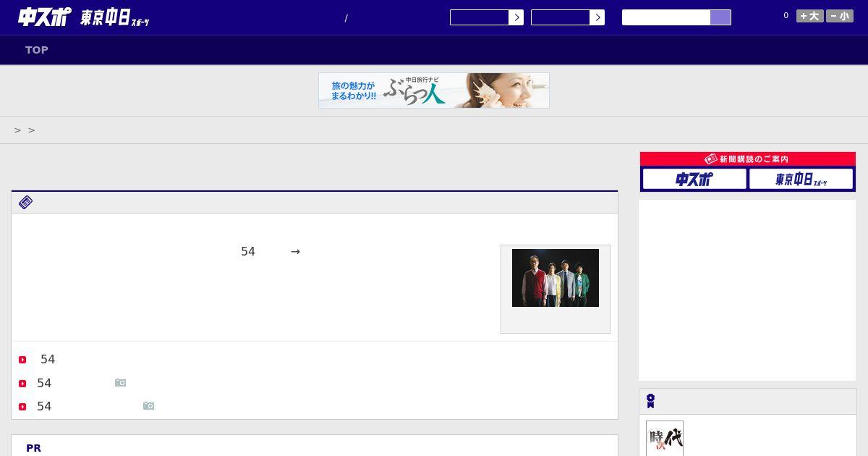Open the ぶらっ人 travel banner ad
The height and width of the screenshot is (456, 868).
point(434,90)
